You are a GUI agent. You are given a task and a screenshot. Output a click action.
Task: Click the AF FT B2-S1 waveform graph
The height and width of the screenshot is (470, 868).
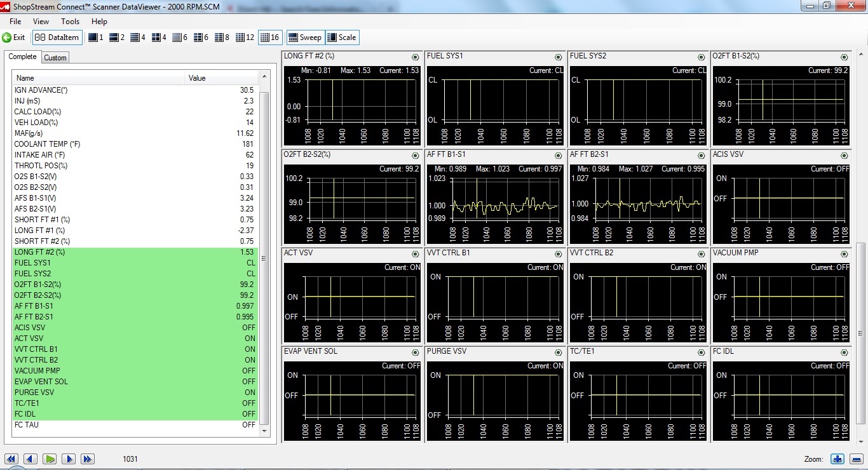pos(637,204)
